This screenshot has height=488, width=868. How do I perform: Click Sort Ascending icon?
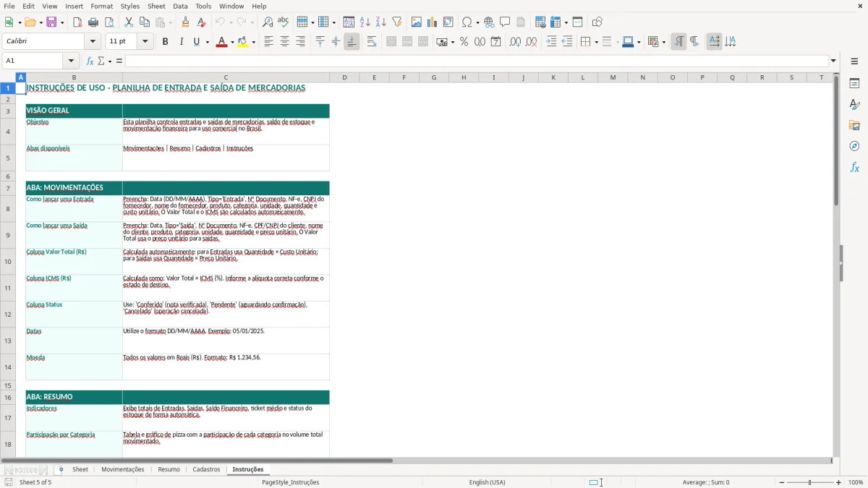tap(365, 22)
